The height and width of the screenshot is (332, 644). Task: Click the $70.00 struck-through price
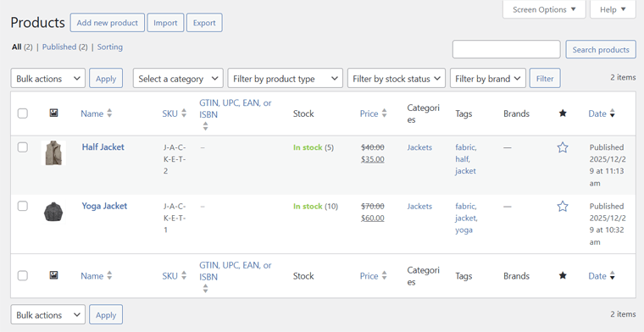(373, 206)
